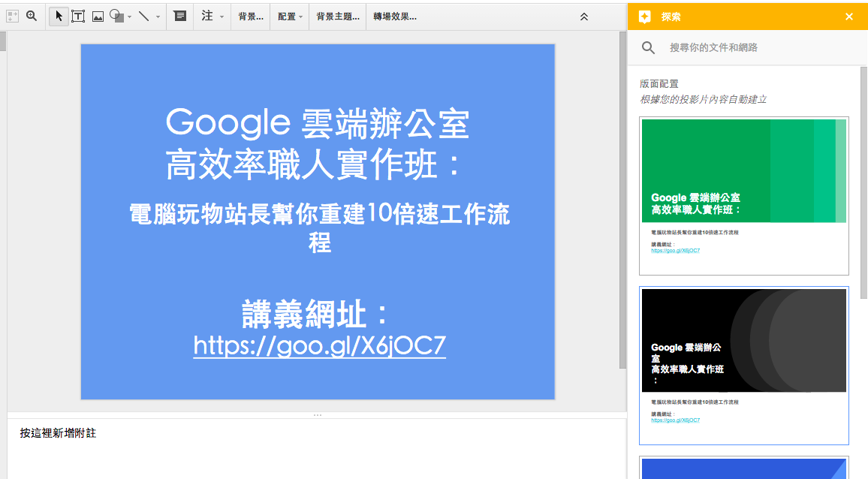Insert an image with the picture icon

(98, 17)
